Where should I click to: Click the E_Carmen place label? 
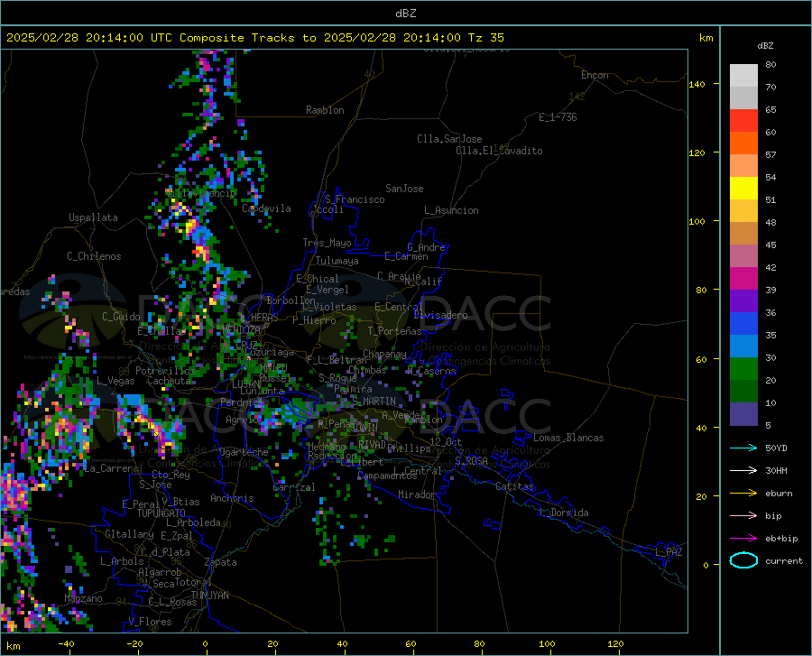pos(406,256)
